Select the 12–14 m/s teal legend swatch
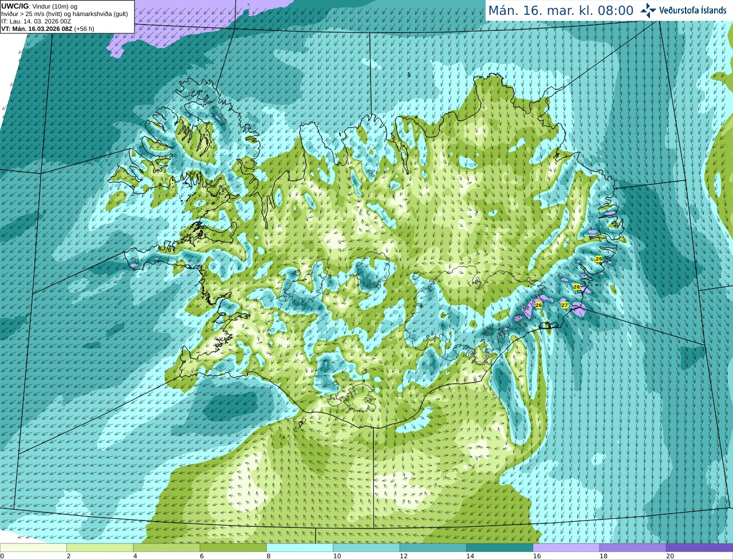 [x=433, y=547]
